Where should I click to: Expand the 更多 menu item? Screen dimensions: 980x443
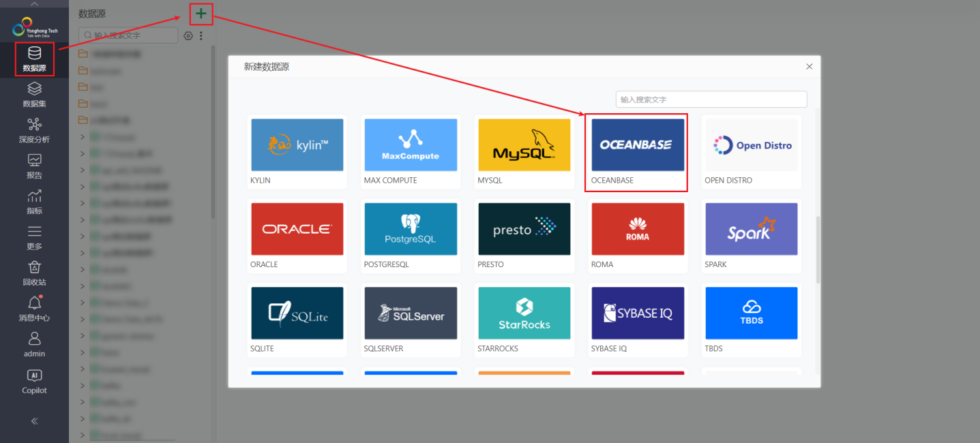(x=34, y=238)
